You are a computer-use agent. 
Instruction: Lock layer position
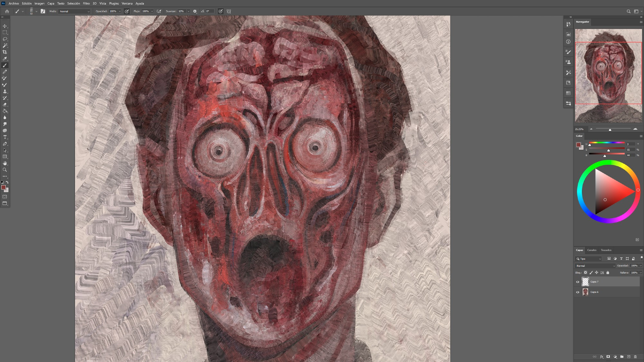[596, 273]
